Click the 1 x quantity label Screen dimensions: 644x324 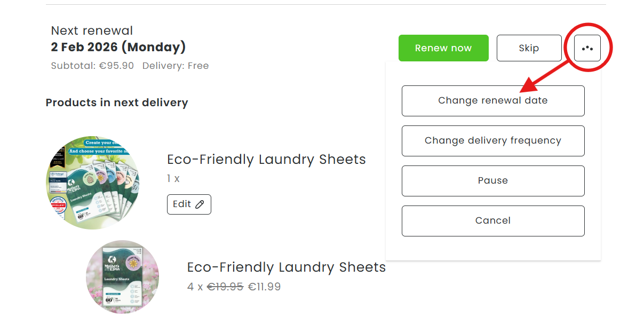click(x=173, y=179)
